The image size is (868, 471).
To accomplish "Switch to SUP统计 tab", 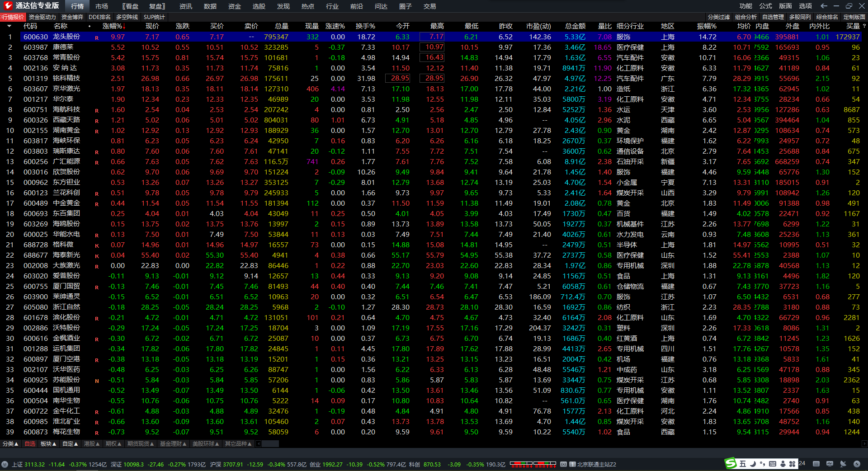I will pyautogui.click(x=154, y=17).
